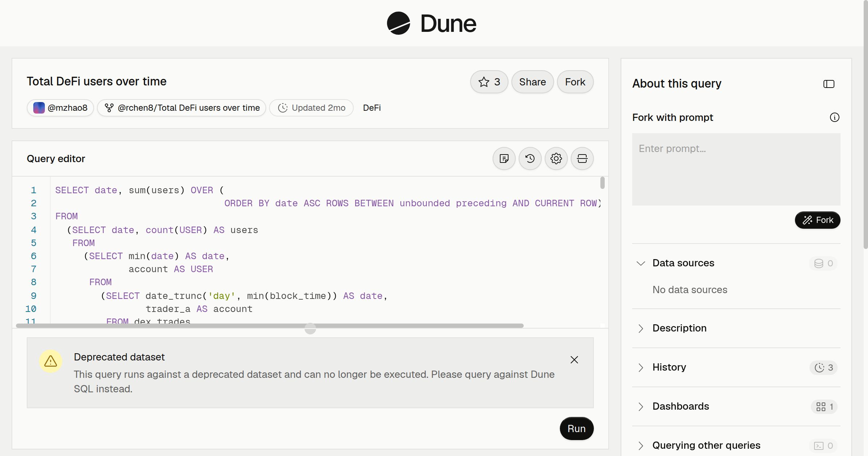Image resolution: width=868 pixels, height=456 pixels.
Task: Collapse the About this query side panel
Action: (829, 84)
